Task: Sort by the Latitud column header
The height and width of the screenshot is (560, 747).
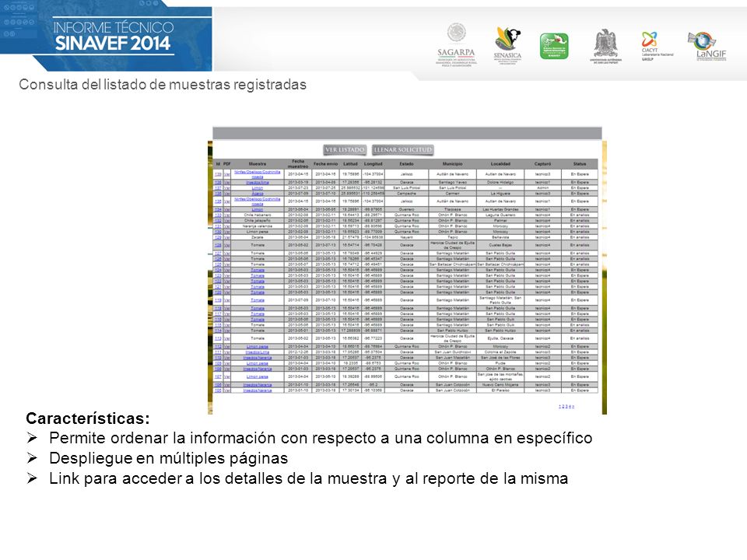Action: (350, 164)
